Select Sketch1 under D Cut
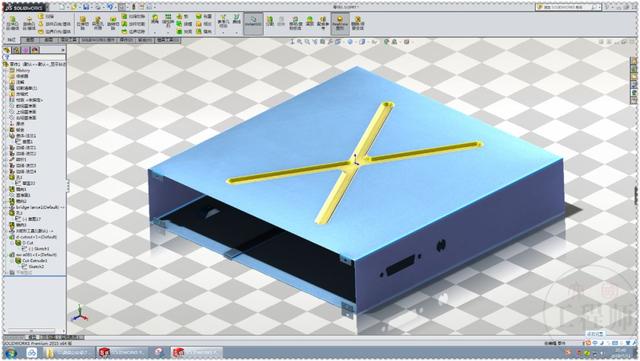Screen dimensions: 640x361 point(36,248)
